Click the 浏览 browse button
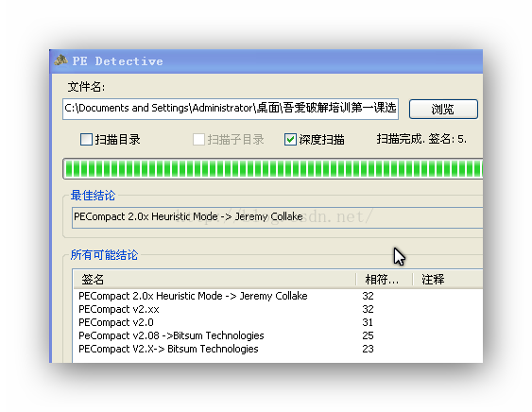Screen dimensions: 532x412 [443, 109]
